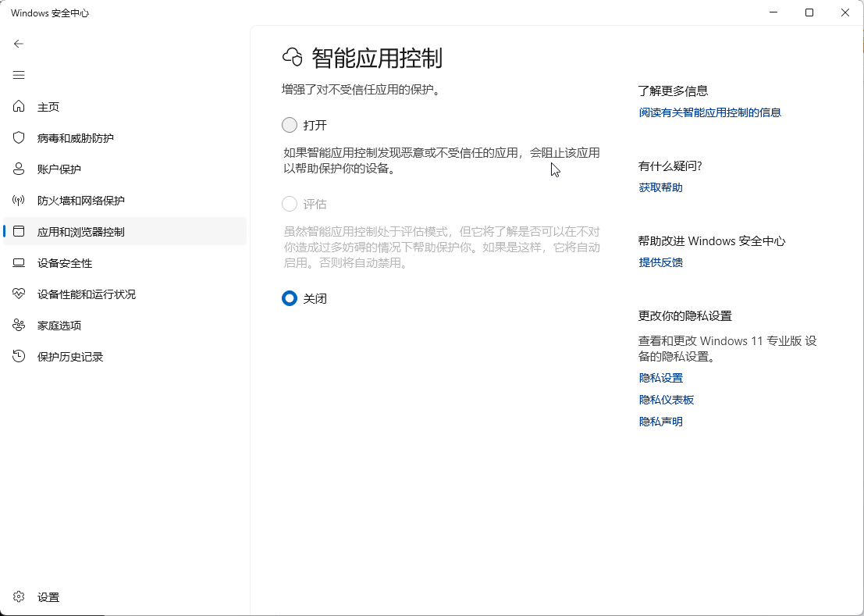Screen dimensions: 864x616
Task: Open the 阅读有关智能应用控制的信息 link
Action: pos(709,112)
